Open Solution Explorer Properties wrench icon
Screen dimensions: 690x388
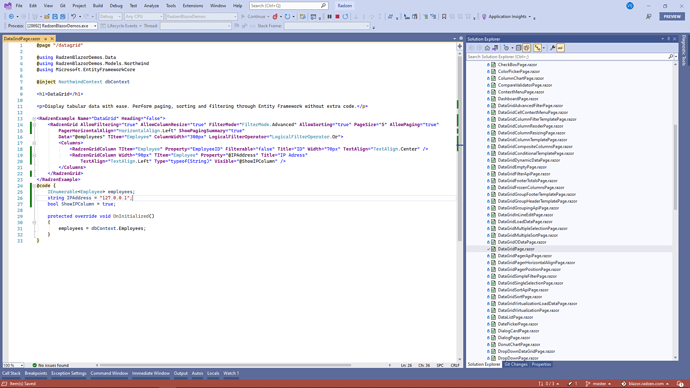click(x=552, y=48)
